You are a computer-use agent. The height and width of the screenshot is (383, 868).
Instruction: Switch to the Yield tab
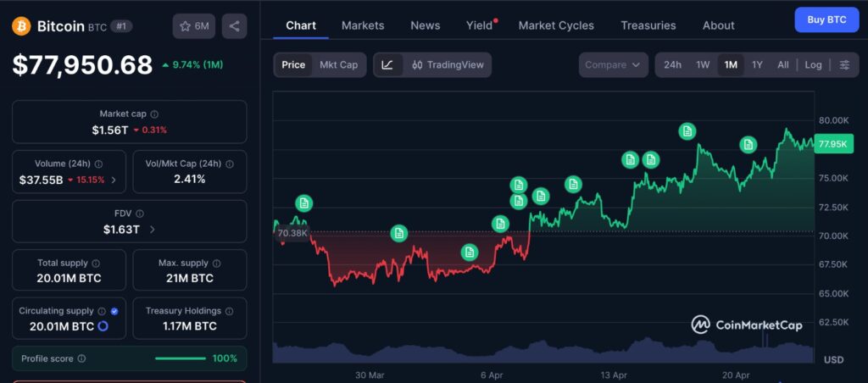(x=480, y=25)
